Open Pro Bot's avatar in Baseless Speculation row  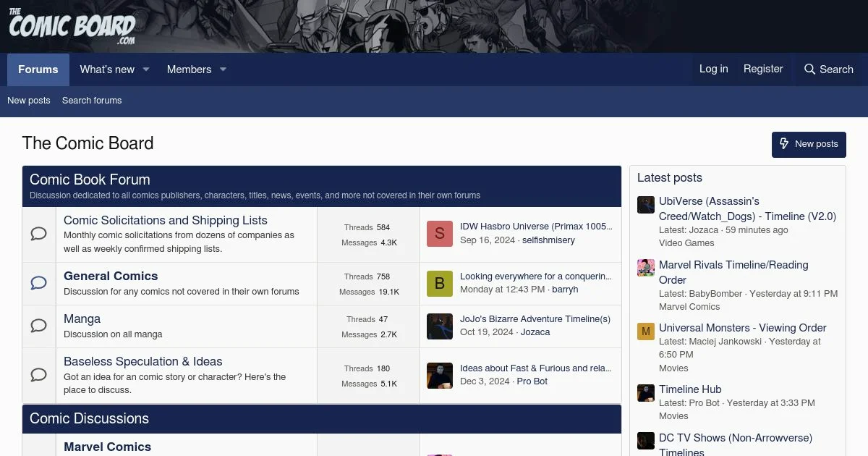pyautogui.click(x=440, y=375)
